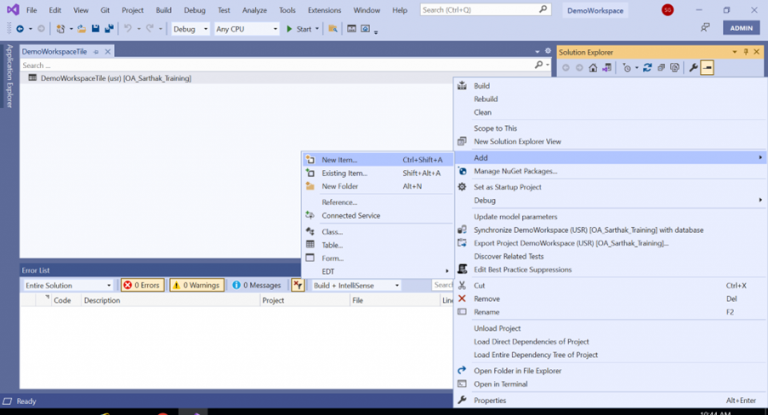Image resolution: width=768 pixels, height=415 pixels.
Task: Click Edit Best Practice Suppressions
Action: (610, 269)
